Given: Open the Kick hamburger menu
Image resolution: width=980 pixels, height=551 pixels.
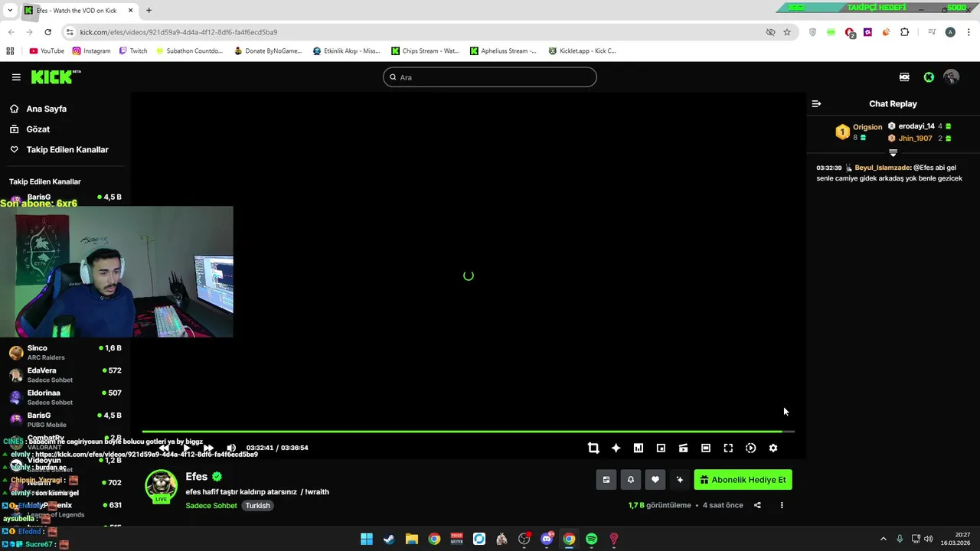Looking at the screenshot, I should coord(16,77).
